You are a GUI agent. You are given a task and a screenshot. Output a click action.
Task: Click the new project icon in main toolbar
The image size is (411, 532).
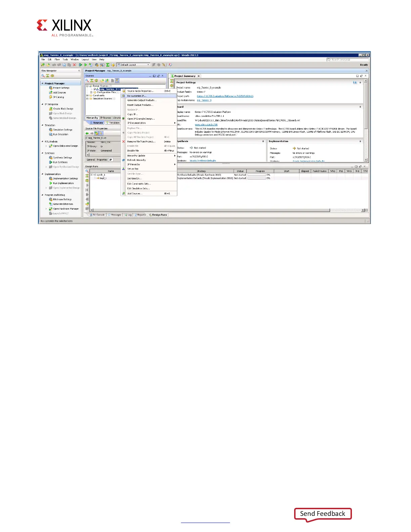click(43, 65)
